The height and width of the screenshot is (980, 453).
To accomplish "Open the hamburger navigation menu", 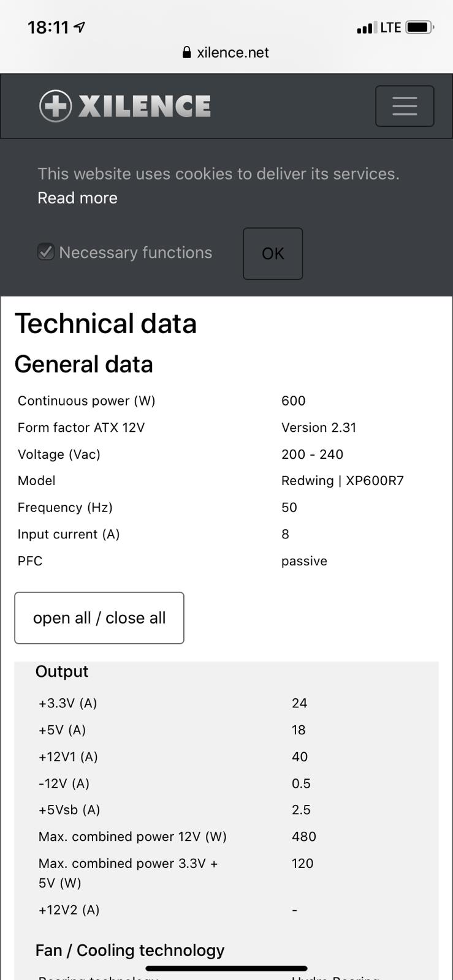I will [x=405, y=106].
